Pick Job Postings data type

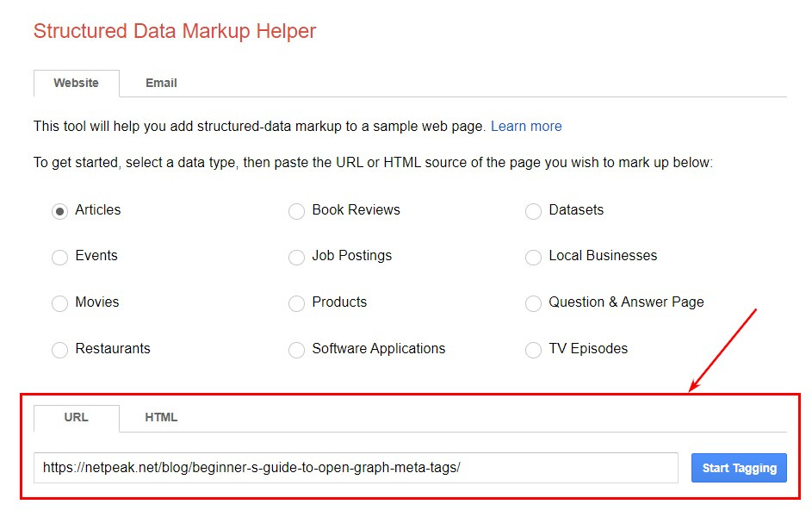(x=296, y=257)
